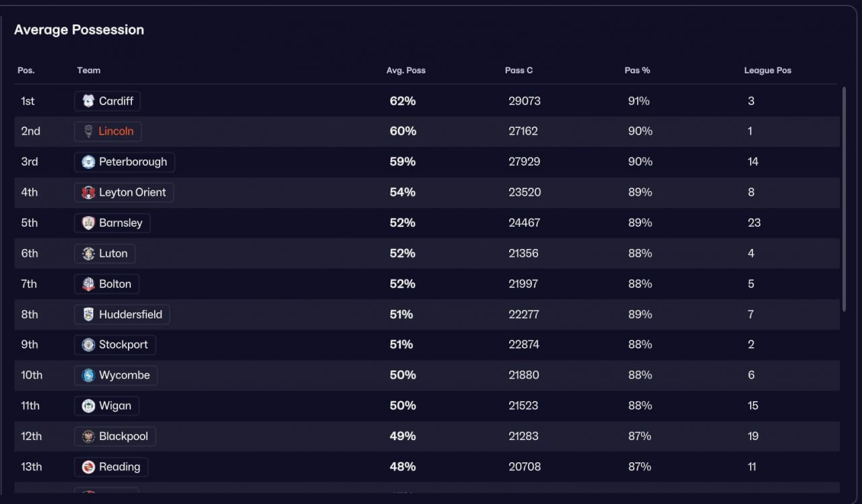
Task: Sort by Avg. Poss column header
Action: click(406, 70)
